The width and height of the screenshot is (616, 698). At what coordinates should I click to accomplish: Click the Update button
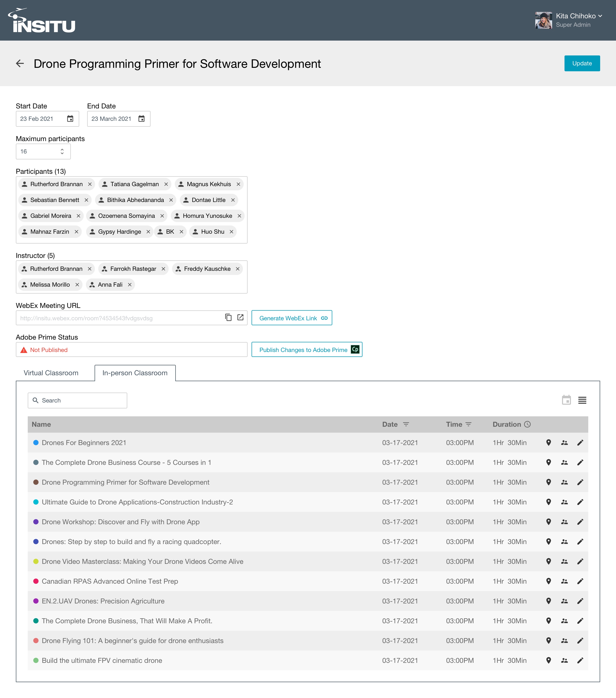(x=582, y=63)
